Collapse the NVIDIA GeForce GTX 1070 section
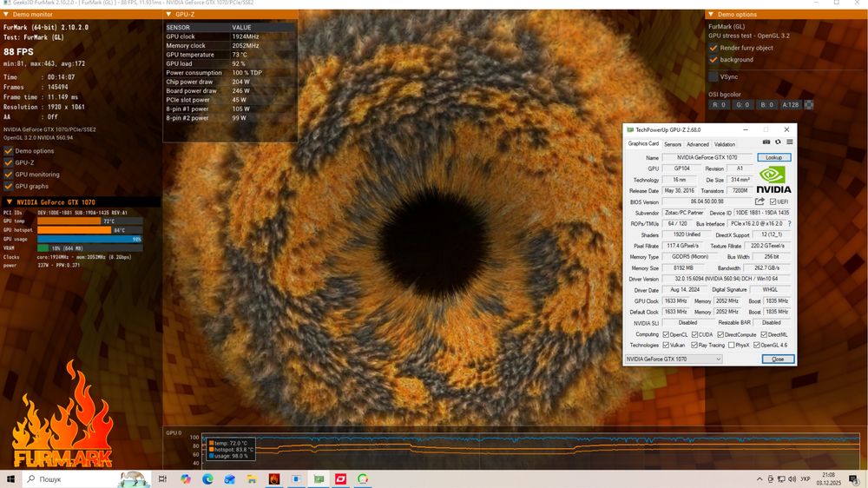 coord(9,202)
